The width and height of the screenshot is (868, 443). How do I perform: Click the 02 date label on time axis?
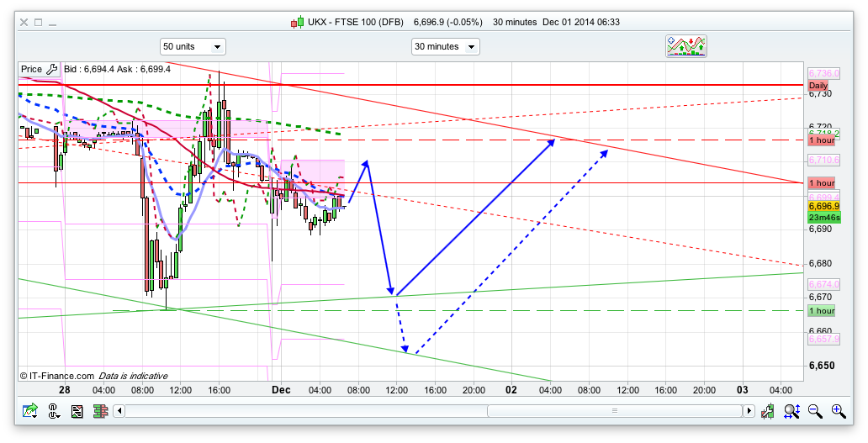tap(511, 390)
